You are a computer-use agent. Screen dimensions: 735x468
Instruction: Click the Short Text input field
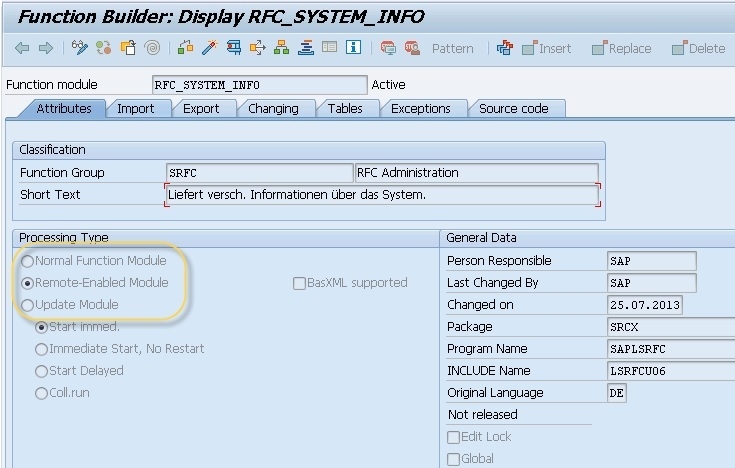coord(382,195)
